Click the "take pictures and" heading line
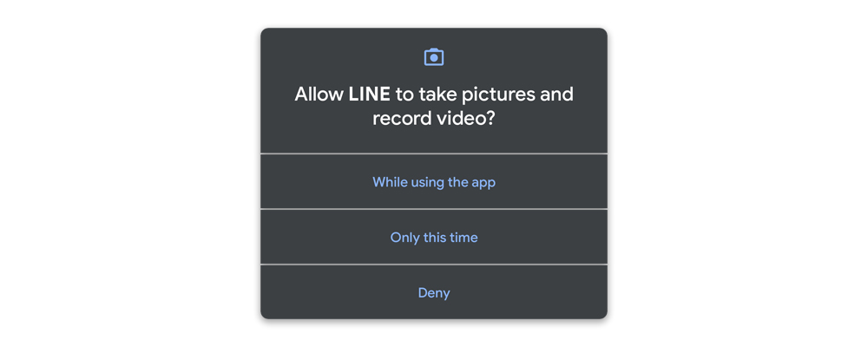The width and height of the screenshot is (868, 347). (496, 95)
